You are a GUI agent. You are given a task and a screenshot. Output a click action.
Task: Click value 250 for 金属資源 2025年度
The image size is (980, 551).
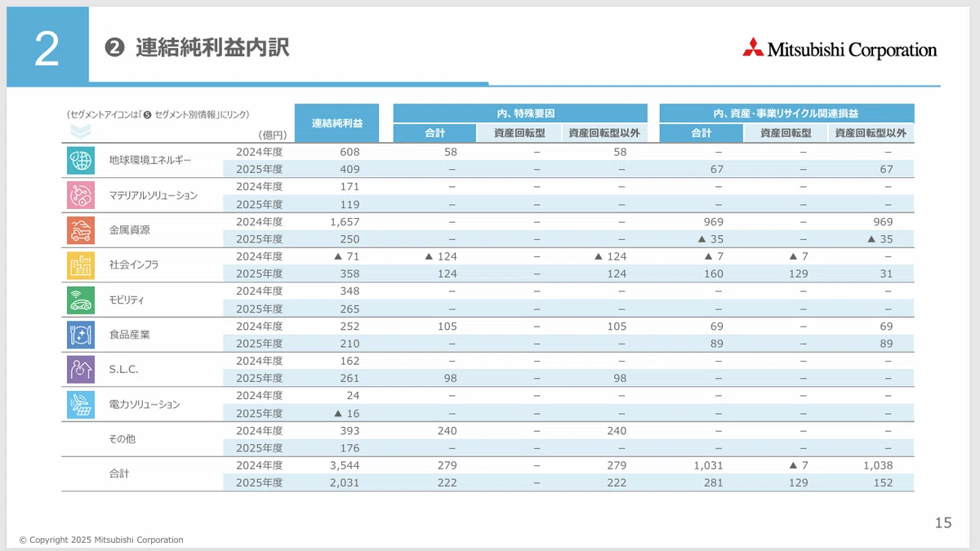pyautogui.click(x=350, y=239)
